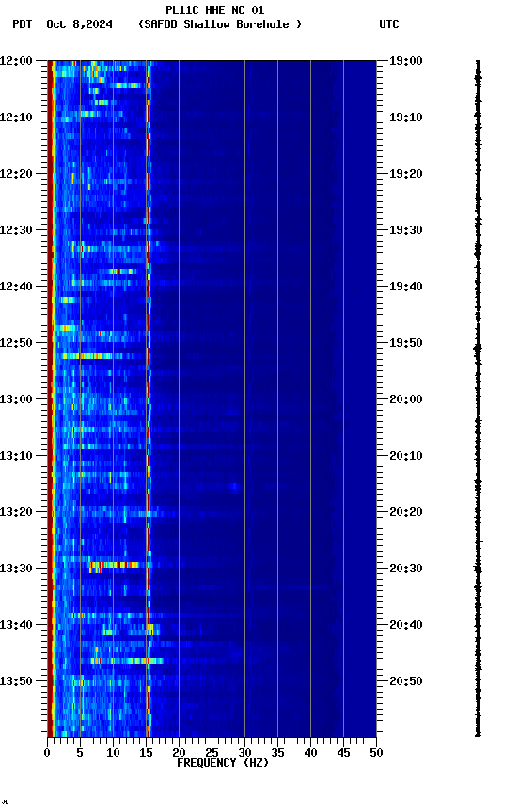This screenshot has height=812, width=519.
Task: Click the PDT time label 13:10
Action: click(16, 456)
